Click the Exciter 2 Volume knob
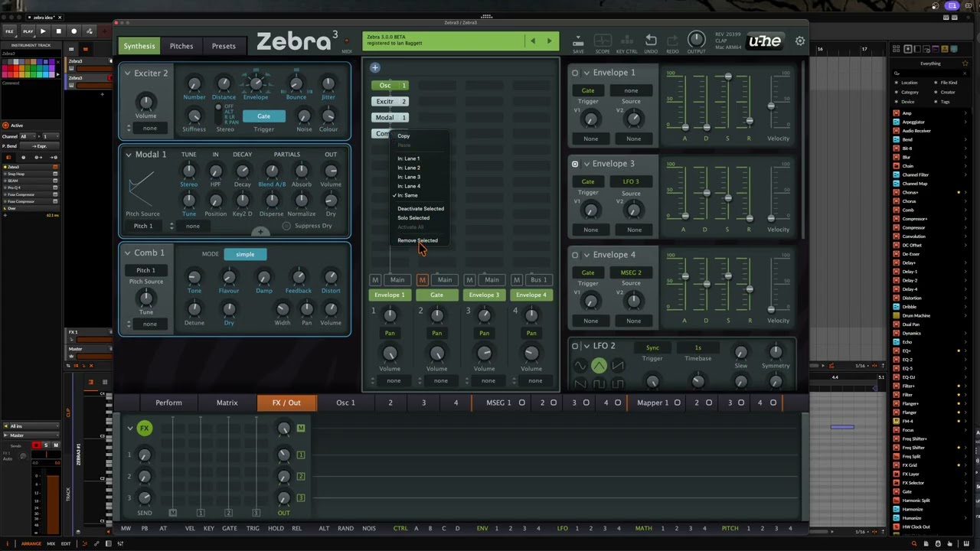 [145, 102]
